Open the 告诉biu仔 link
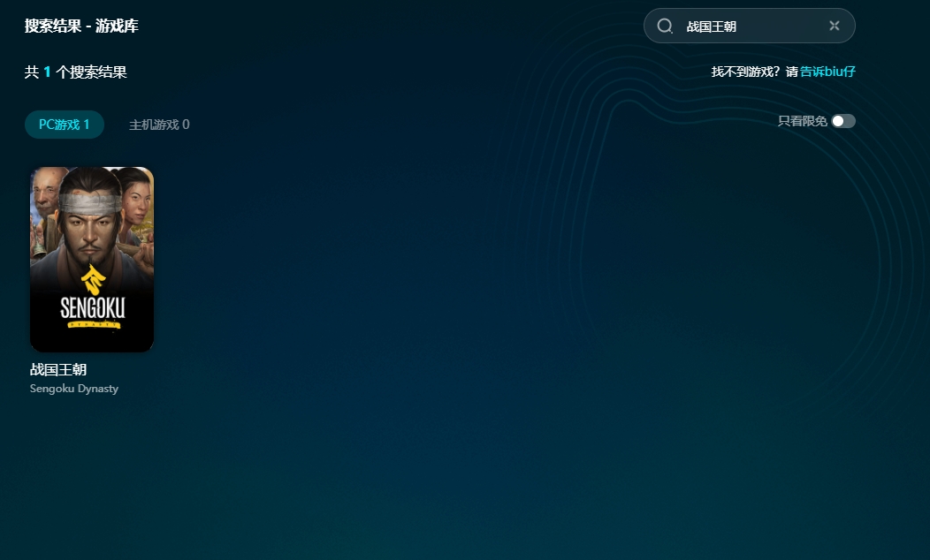Screen dimensions: 930x560 [x=827, y=72]
